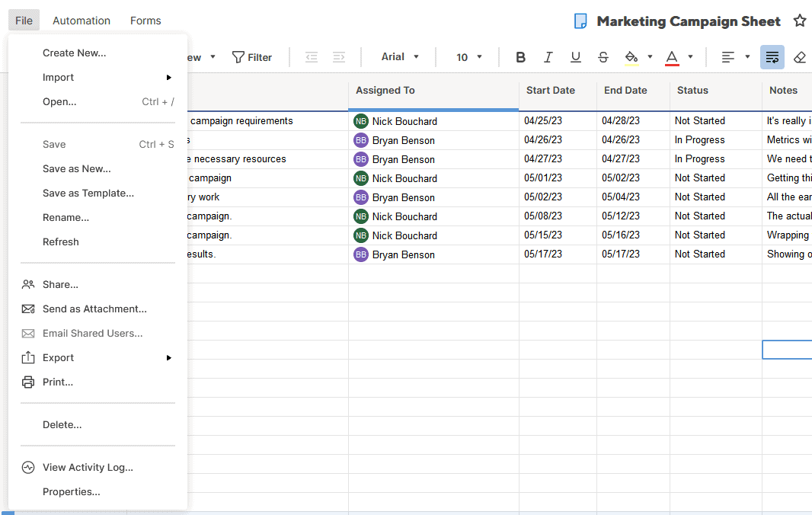
Task: Click the fill color bucket icon
Action: coord(631,57)
